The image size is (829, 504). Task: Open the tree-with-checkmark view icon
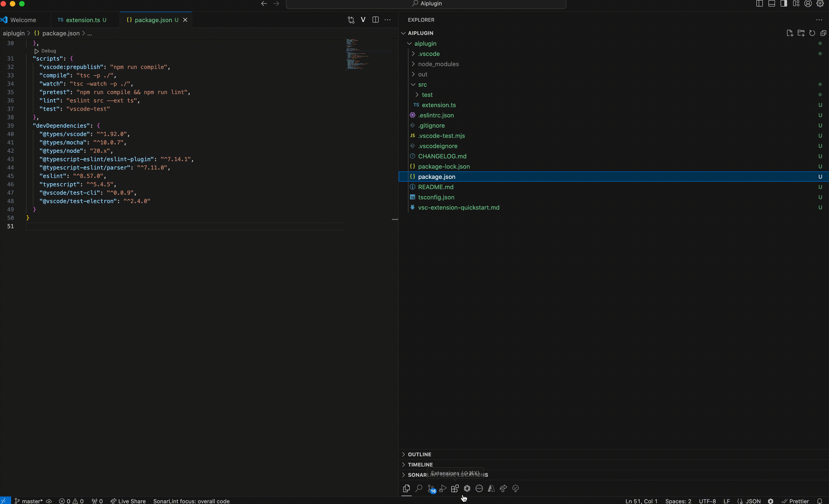(x=515, y=488)
